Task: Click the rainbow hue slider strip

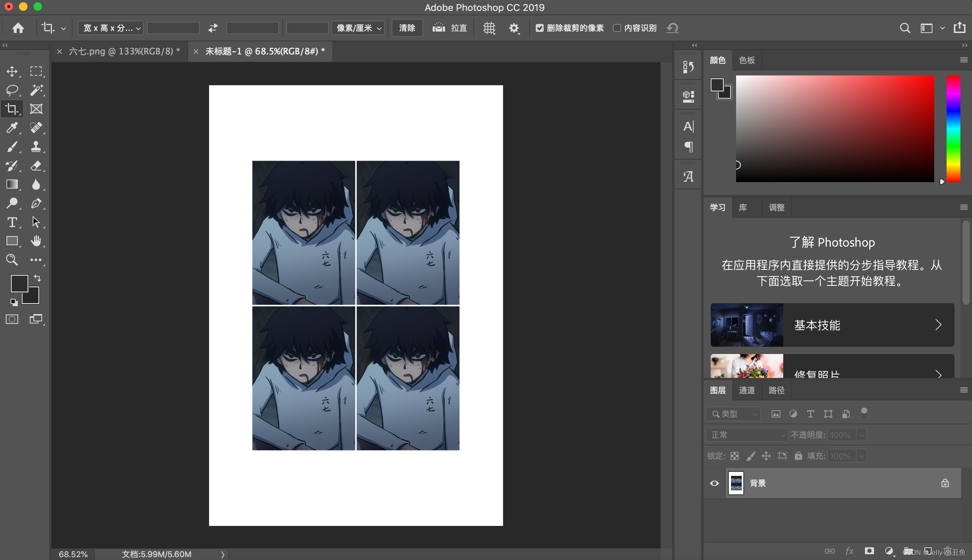Action: (x=953, y=128)
